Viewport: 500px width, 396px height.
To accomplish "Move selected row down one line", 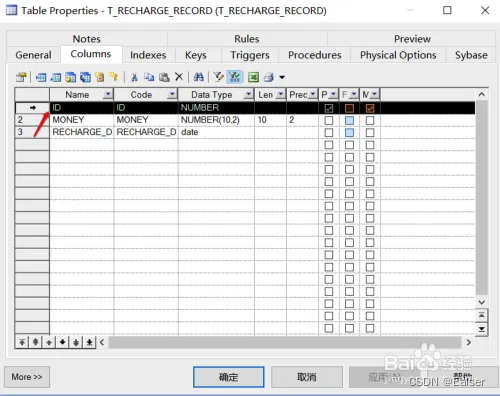I will click(x=63, y=342).
